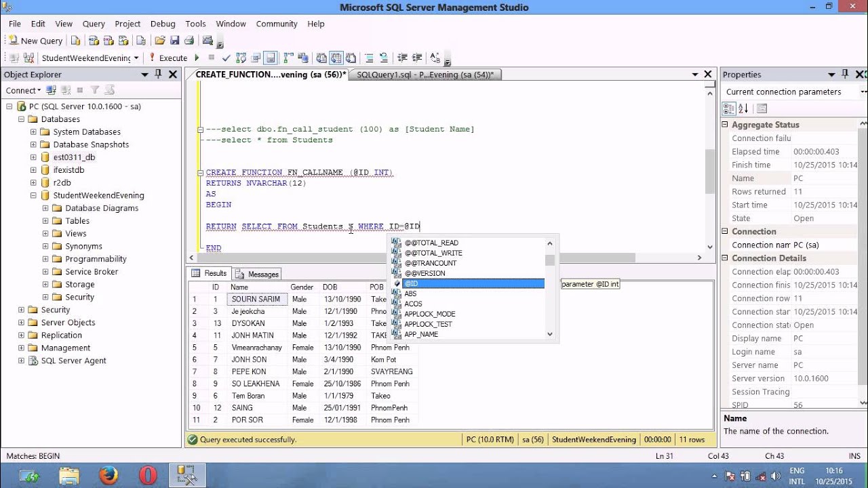The width and height of the screenshot is (868, 488).
Task: Click the Parse checkmark icon
Action: 226,58
